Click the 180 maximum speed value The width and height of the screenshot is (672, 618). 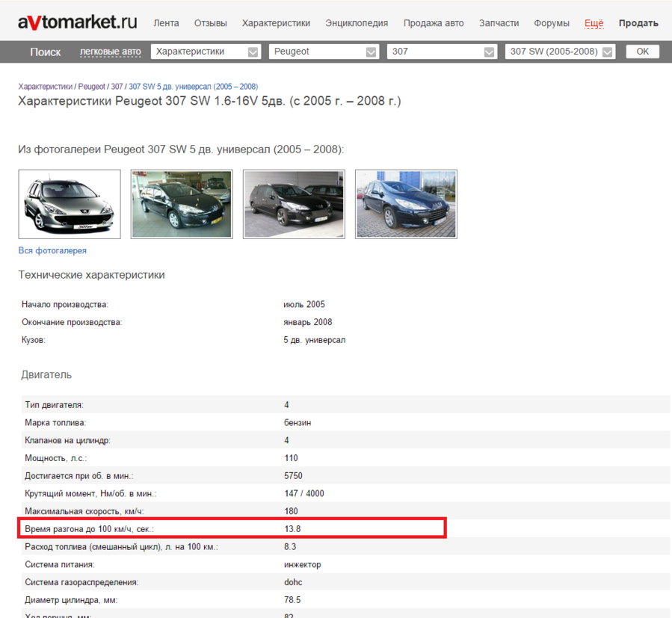point(291,511)
